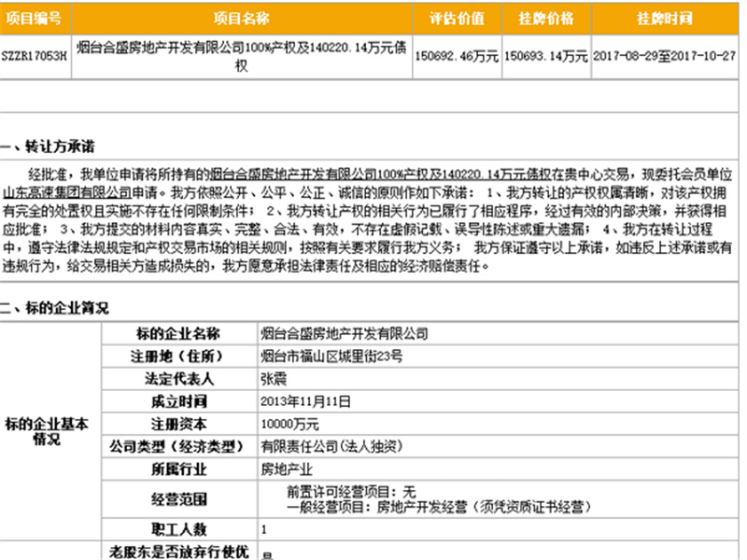
Task: Click the 注册资本 label
Action: [178, 424]
